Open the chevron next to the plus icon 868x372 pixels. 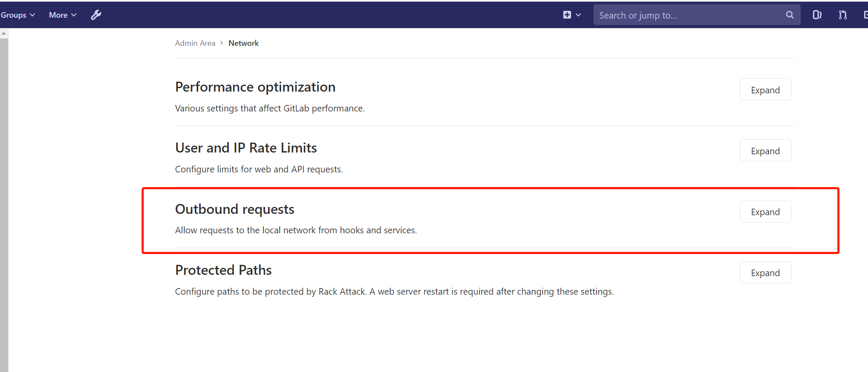578,15
